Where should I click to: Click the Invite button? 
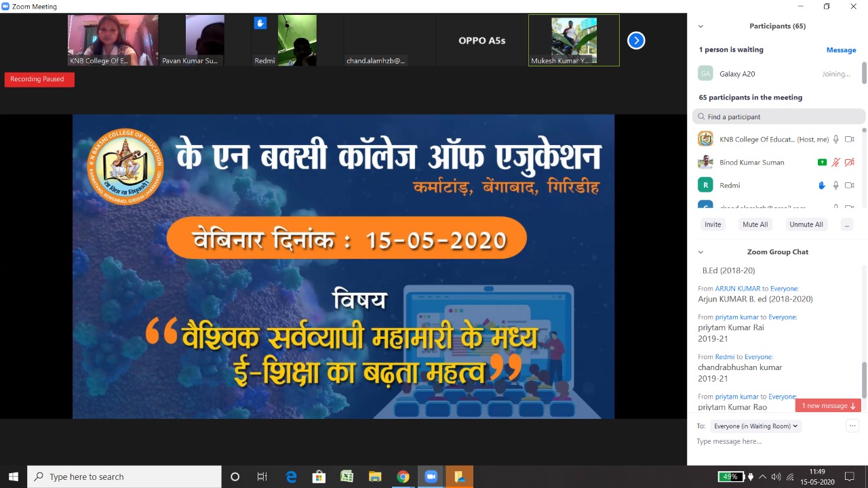[713, 224]
